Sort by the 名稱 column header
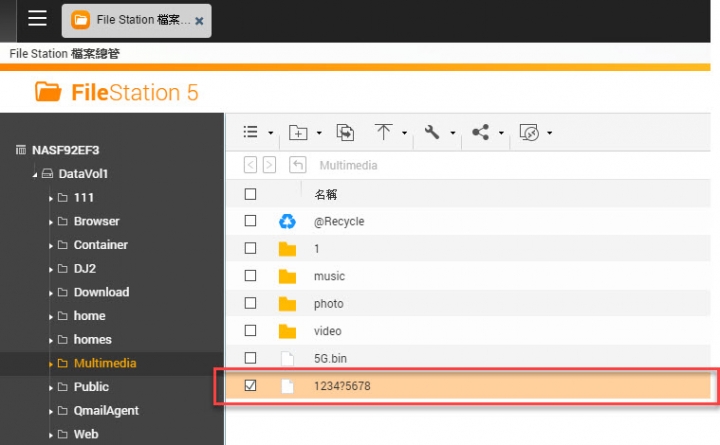 point(326,195)
